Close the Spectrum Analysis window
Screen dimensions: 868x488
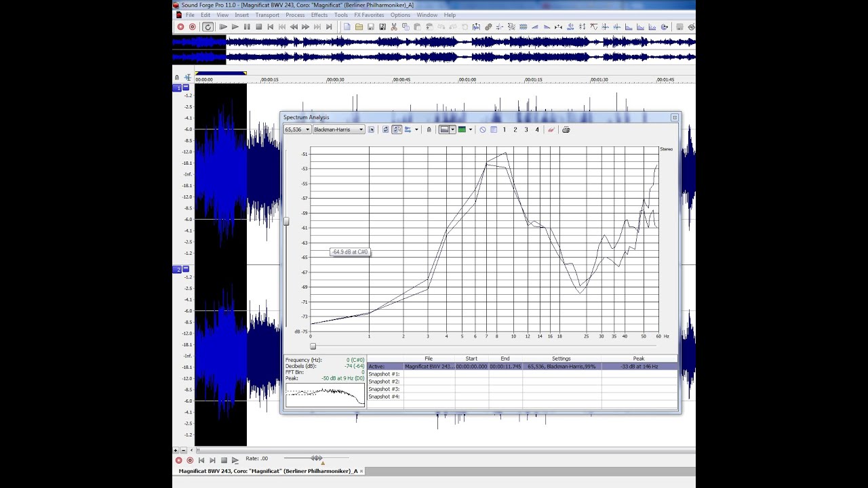[675, 118]
